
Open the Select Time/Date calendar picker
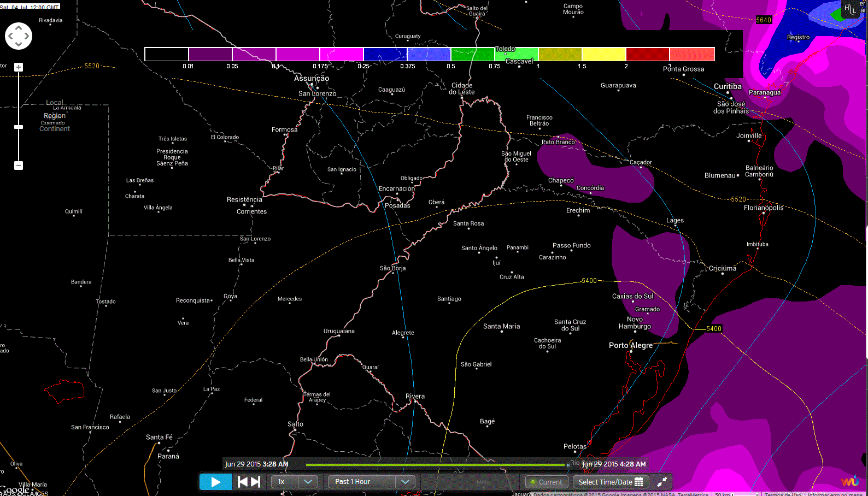point(611,482)
